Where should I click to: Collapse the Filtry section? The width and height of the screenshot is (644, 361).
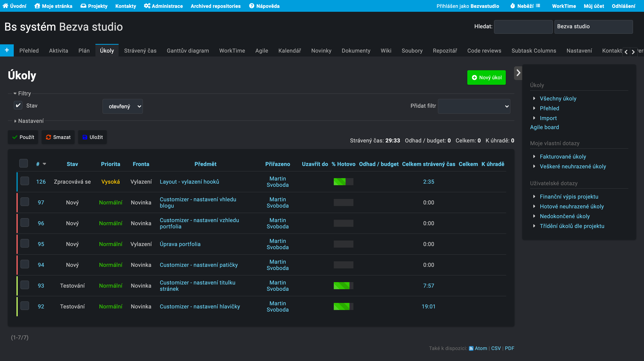pos(22,93)
